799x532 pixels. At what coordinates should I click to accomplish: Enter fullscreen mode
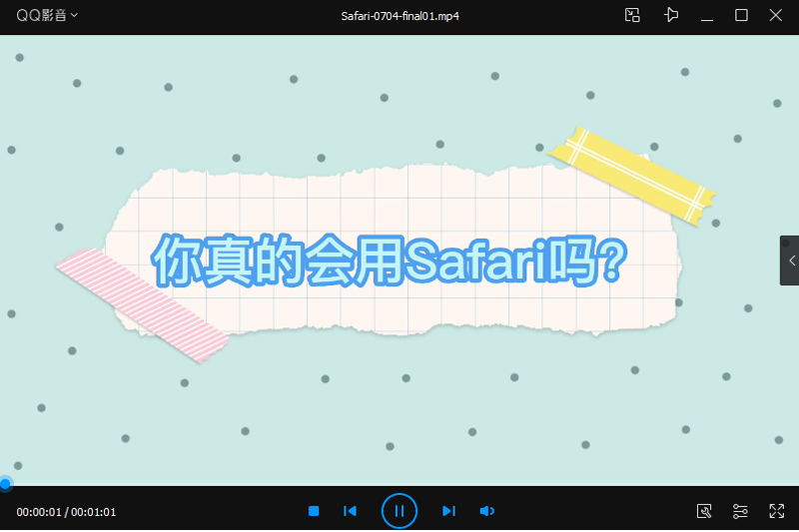pos(776,511)
